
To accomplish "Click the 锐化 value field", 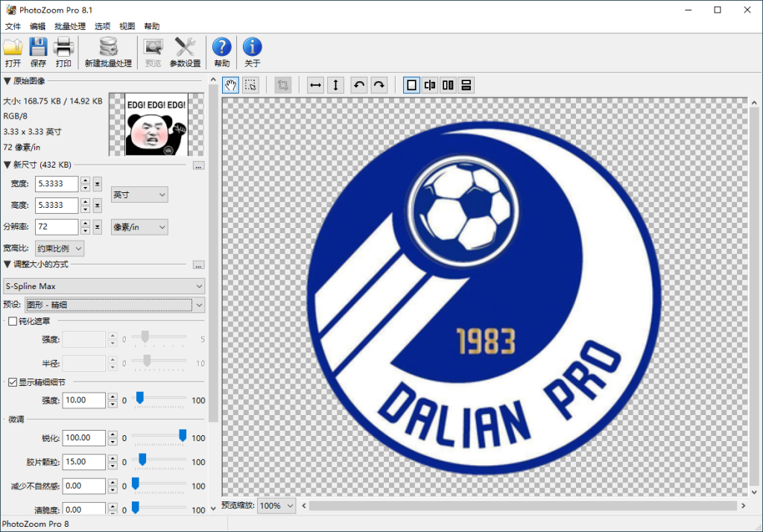I will pos(83,438).
